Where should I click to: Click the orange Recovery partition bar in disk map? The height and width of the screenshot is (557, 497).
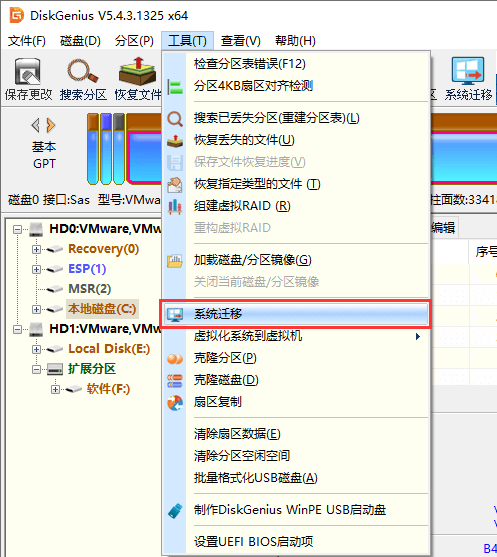(x=93, y=149)
